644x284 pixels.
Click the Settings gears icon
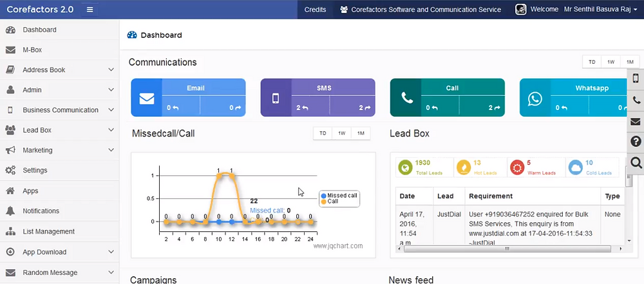pos(10,170)
